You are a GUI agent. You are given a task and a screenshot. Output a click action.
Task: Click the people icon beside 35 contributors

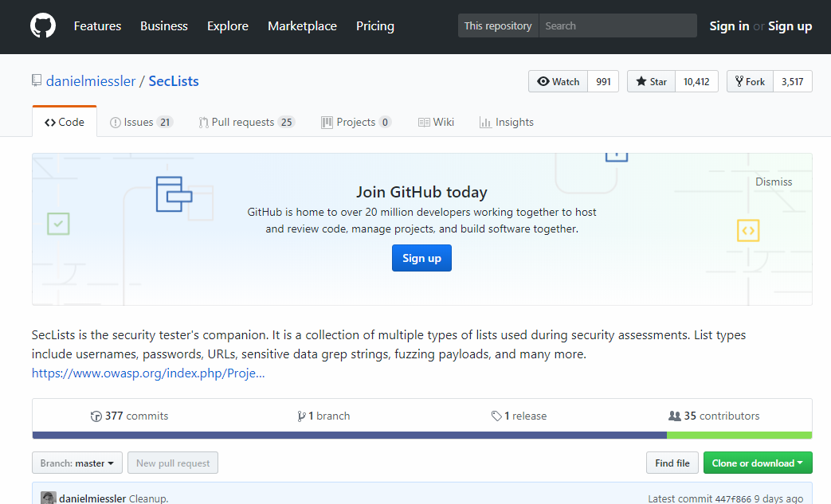pos(675,416)
